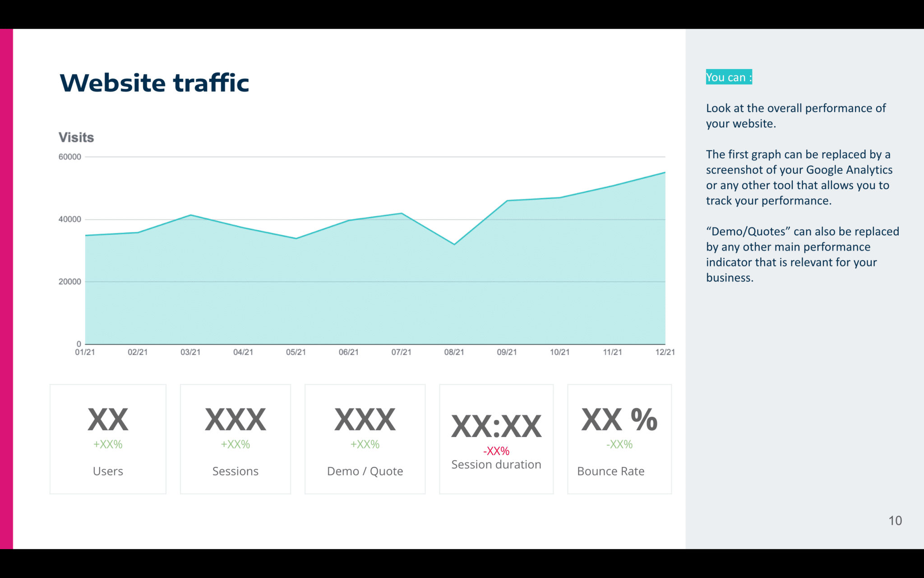Click the 04/21 x-axis label
Viewport: 924px width, 578px height.
[x=243, y=352]
